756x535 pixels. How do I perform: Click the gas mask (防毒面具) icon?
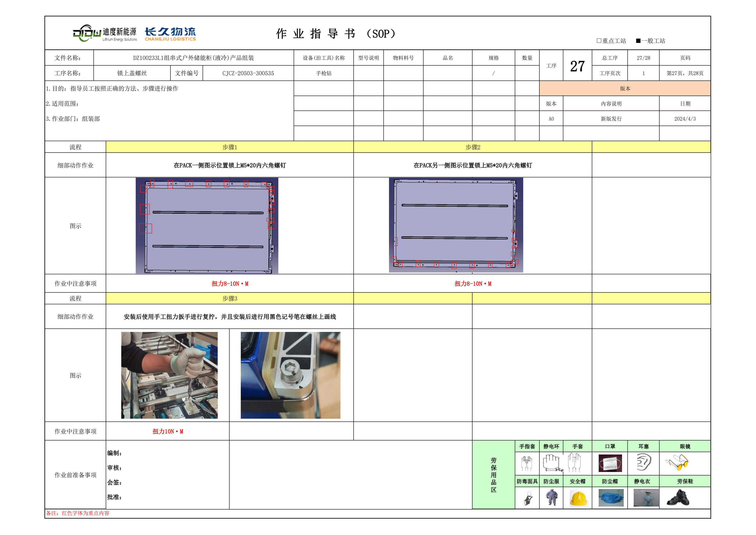coord(528,499)
